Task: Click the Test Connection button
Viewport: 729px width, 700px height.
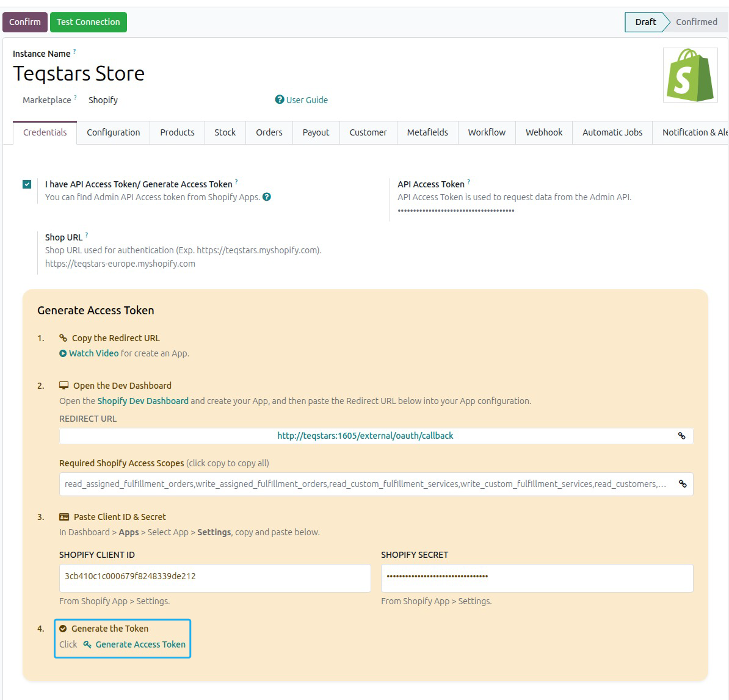Action: 89,22
